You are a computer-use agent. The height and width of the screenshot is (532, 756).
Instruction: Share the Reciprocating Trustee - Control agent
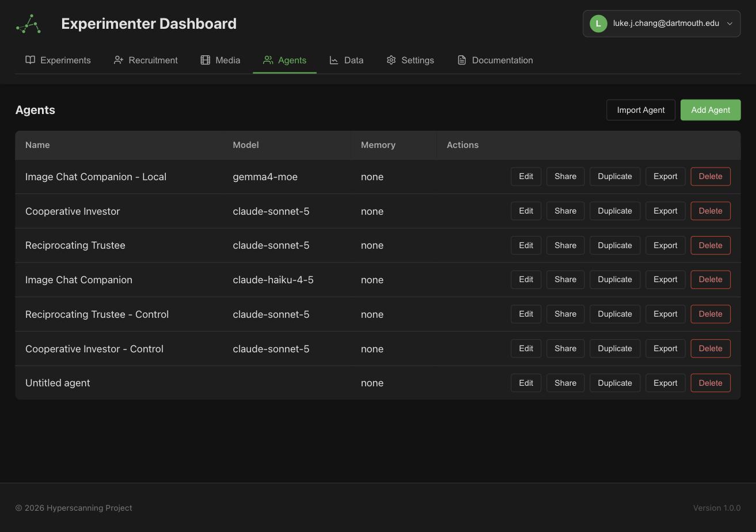(x=565, y=314)
